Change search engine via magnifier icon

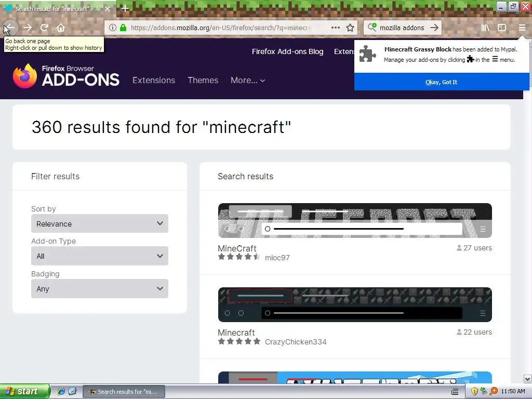pos(372,27)
